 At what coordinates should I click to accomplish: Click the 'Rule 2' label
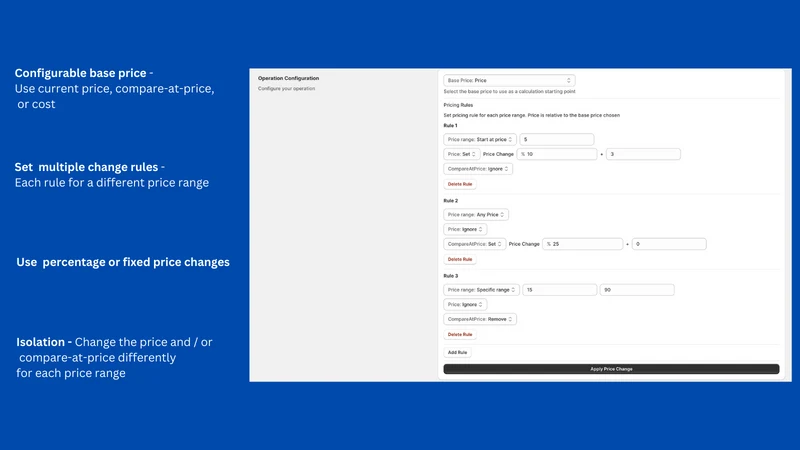451,201
